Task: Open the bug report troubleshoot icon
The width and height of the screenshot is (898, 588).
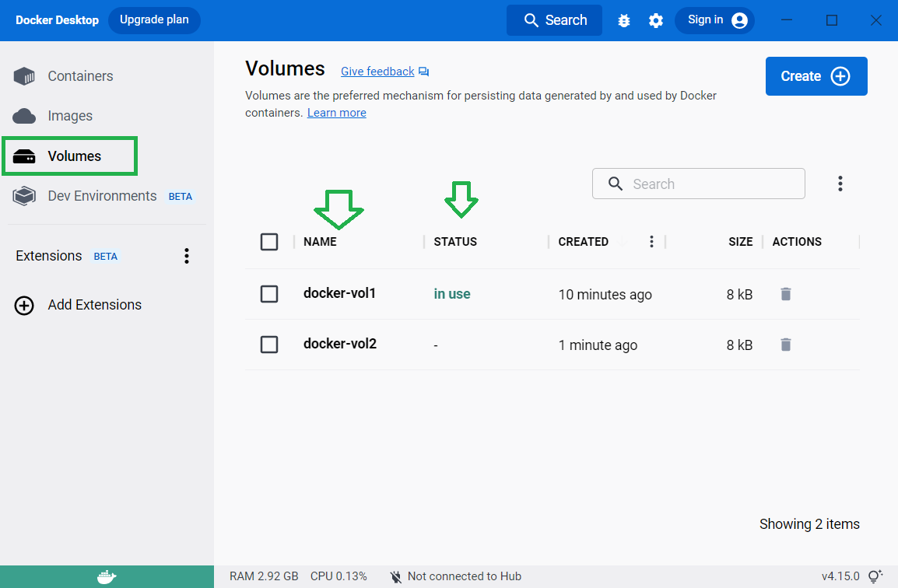Action: coord(623,21)
